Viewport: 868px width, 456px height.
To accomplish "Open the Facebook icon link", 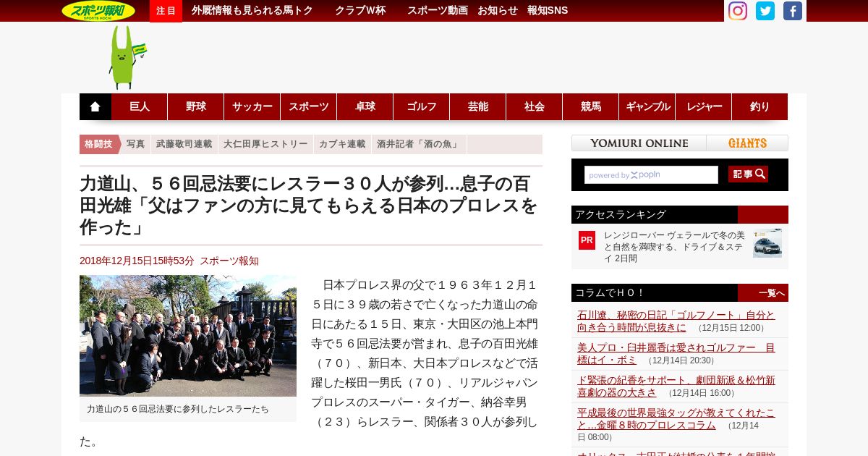I will click(793, 11).
